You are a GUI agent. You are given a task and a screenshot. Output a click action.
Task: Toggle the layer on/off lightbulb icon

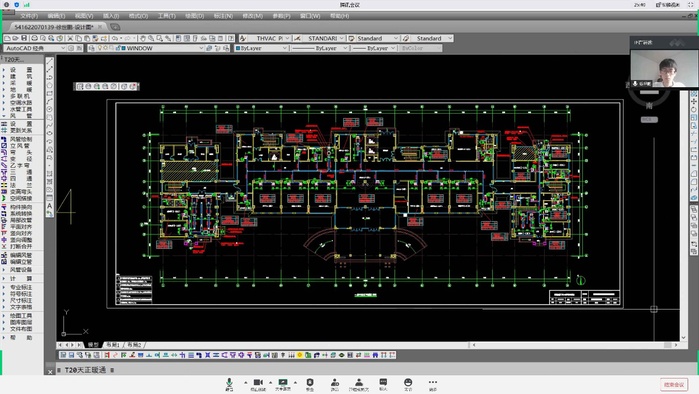(x=100, y=48)
